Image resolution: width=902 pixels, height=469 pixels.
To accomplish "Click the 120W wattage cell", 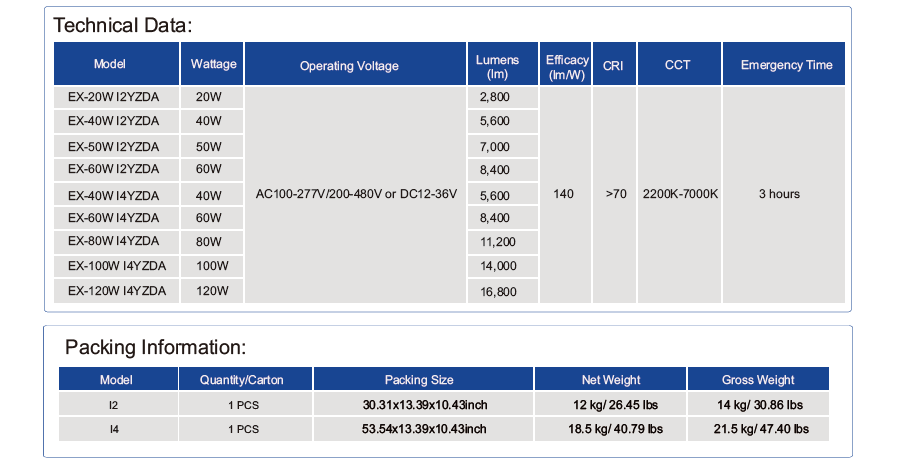I will [212, 291].
